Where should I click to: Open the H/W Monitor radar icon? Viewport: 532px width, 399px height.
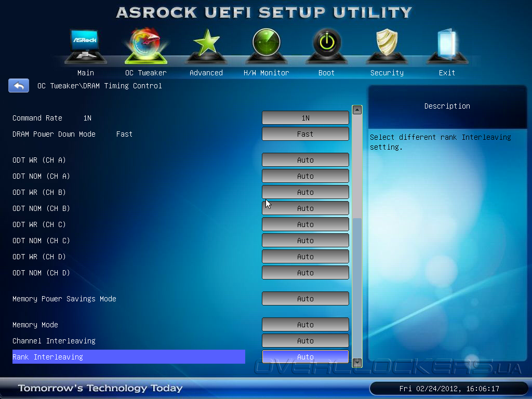click(267, 46)
